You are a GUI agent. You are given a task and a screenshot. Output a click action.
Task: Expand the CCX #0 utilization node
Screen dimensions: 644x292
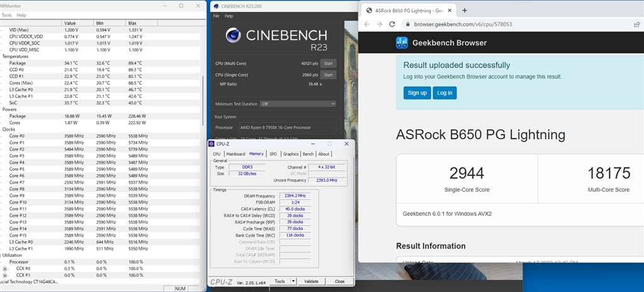click(x=5, y=269)
